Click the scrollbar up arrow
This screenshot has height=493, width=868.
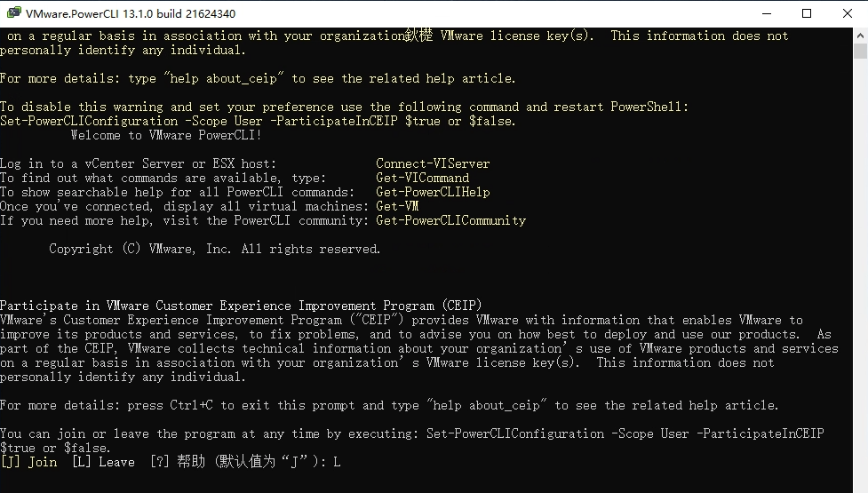pos(860,35)
